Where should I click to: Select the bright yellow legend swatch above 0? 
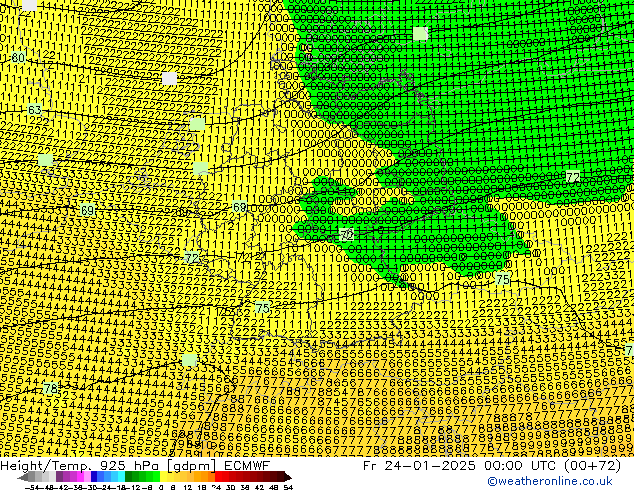(164, 477)
